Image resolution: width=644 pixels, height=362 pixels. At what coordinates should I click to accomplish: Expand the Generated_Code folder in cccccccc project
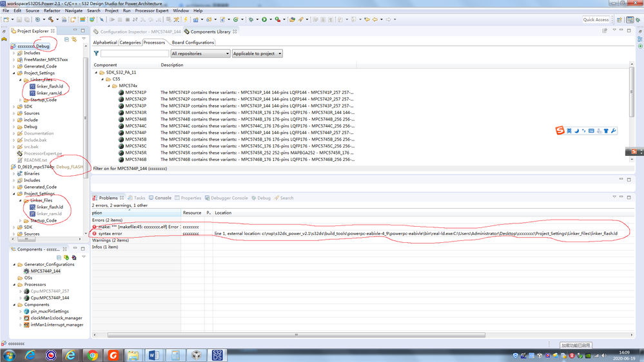pyautogui.click(x=14, y=66)
